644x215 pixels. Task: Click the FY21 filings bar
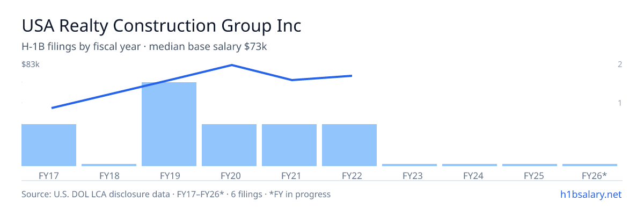(x=289, y=145)
